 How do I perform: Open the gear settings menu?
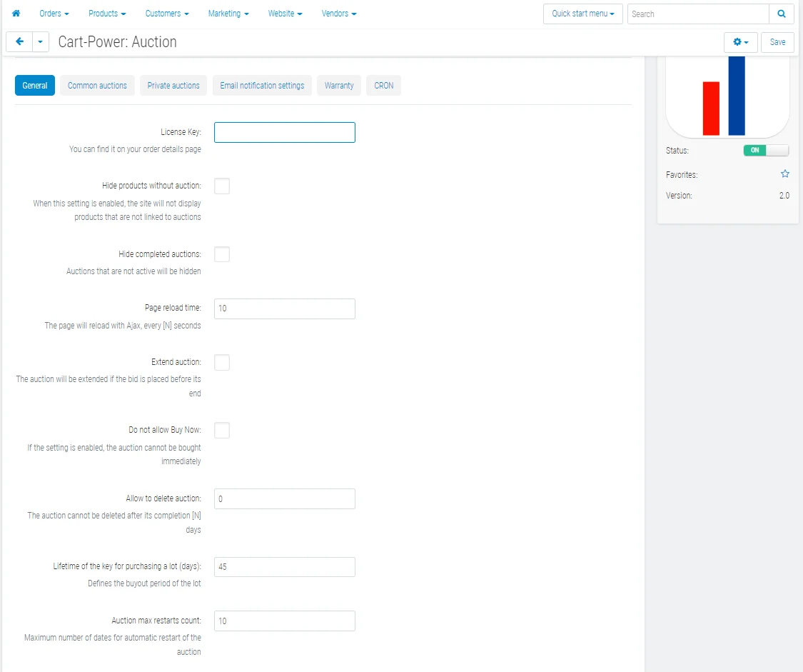point(740,42)
